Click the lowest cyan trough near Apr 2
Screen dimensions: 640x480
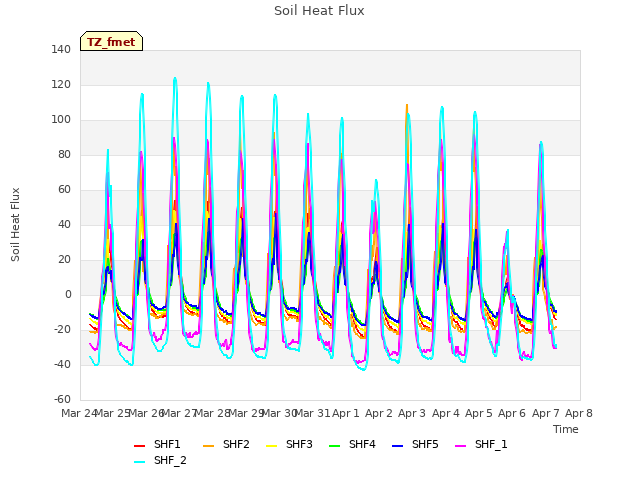pyautogui.click(x=364, y=369)
